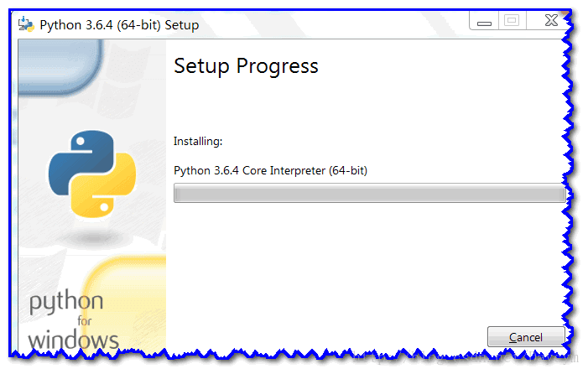Viewport: 588px width, 374px height.
Task: Click the shadow beneath the Python logo
Action: click(92, 238)
